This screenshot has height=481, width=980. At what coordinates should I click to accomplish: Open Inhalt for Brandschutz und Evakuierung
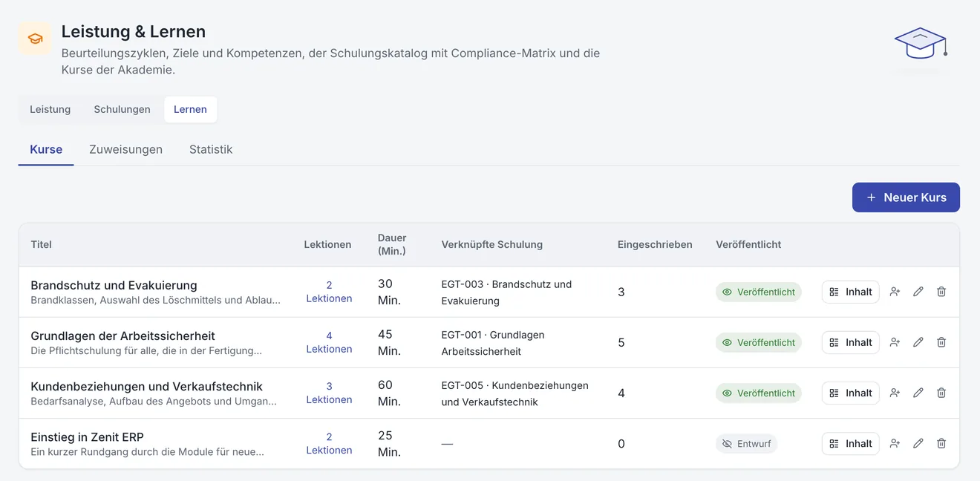pyautogui.click(x=851, y=292)
